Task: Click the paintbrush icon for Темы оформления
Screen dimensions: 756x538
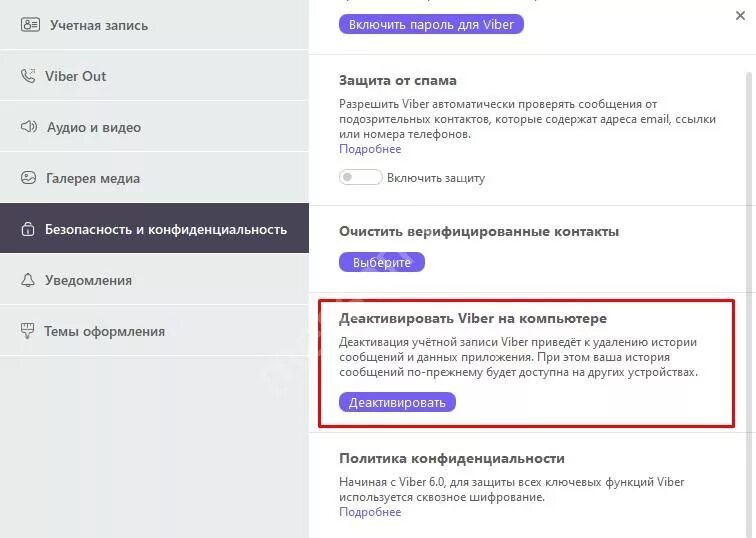Action: 27,331
